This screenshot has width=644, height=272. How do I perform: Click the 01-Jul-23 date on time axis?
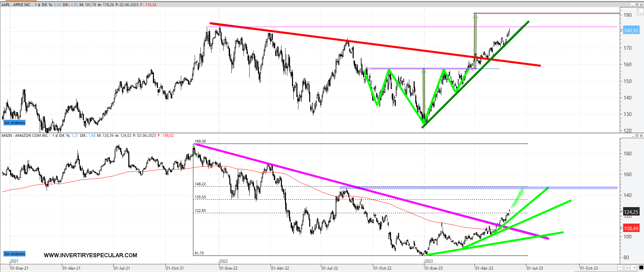[x=535, y=268]
